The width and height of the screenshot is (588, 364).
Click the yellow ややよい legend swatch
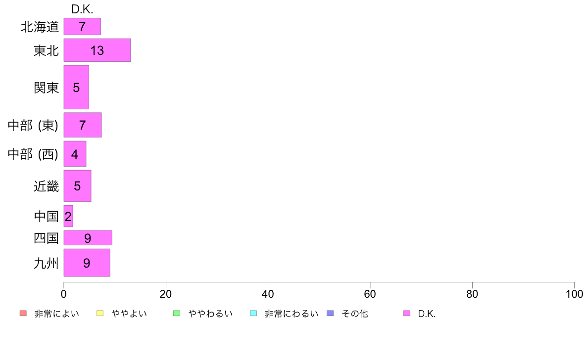click(x=100, y=314)
